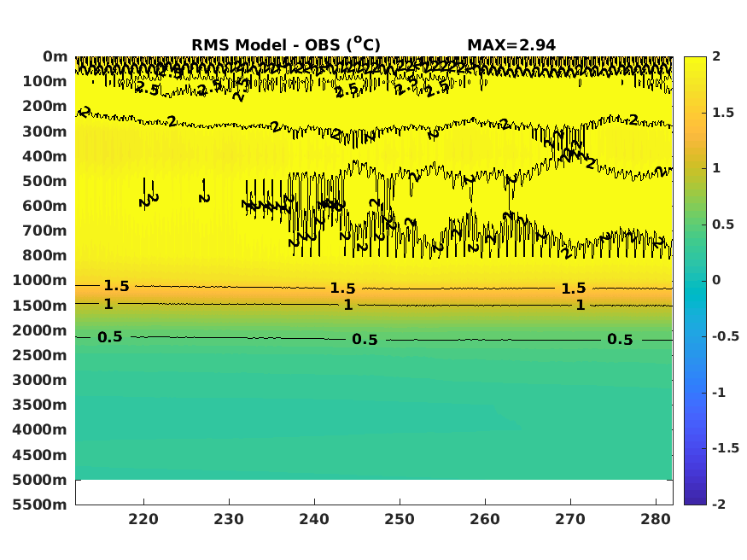Click the colorbar tick label '1.5'
The height and width of the screenshot is (560, 747).
pyautogui.click(x=723, y=113)
